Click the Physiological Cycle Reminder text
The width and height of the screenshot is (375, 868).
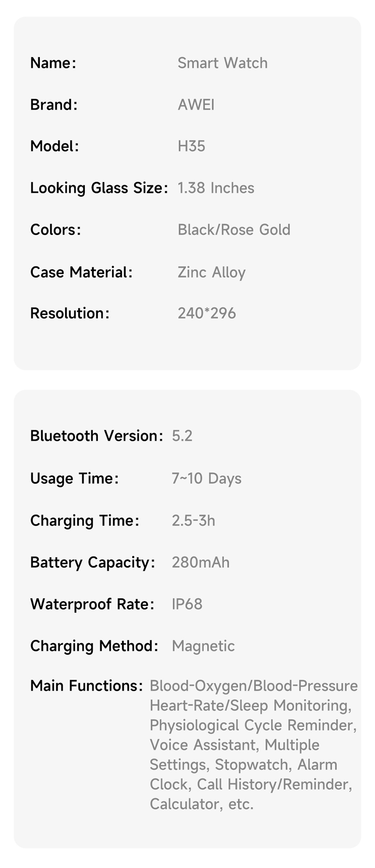253,725
